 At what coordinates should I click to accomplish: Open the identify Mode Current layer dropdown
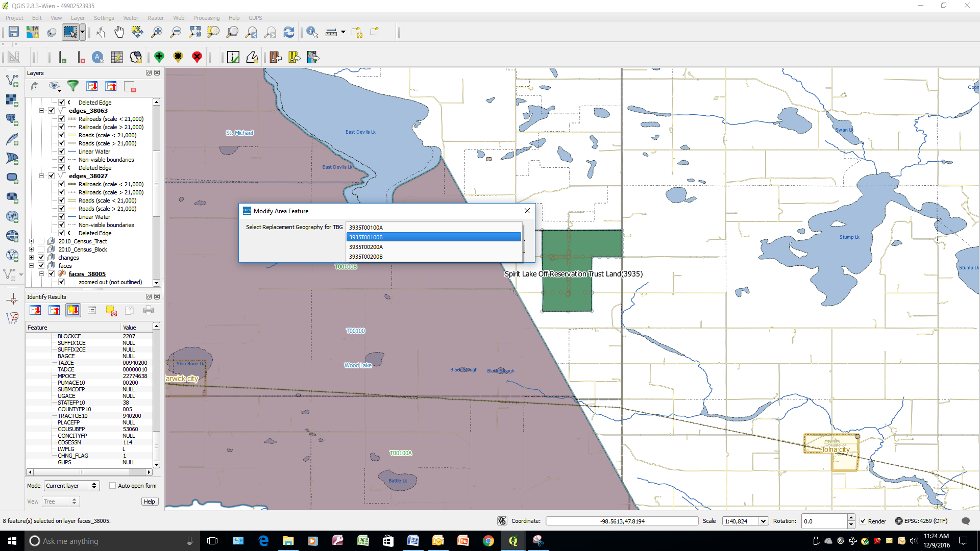click(x=71, y=486)
